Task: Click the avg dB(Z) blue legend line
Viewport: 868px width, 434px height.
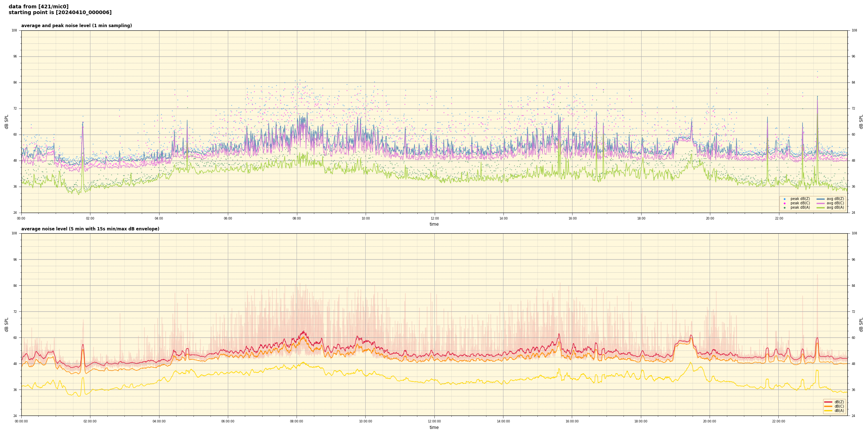Action: click(821, 199)
